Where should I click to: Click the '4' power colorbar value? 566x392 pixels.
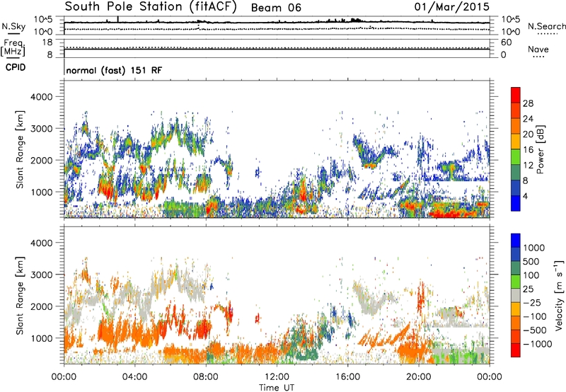525,196
